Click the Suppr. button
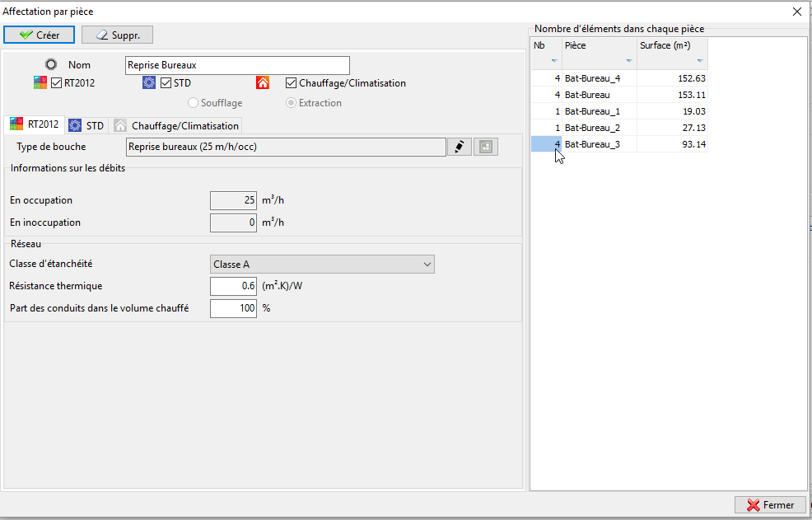This screenshot has width=812, height=520. pyautogui.click(x=118, y=35)
